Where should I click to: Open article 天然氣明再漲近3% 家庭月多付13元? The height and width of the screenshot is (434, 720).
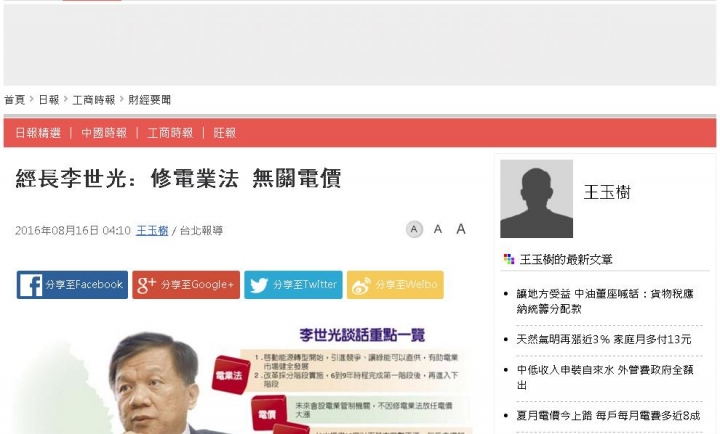(x=603, y=339)
